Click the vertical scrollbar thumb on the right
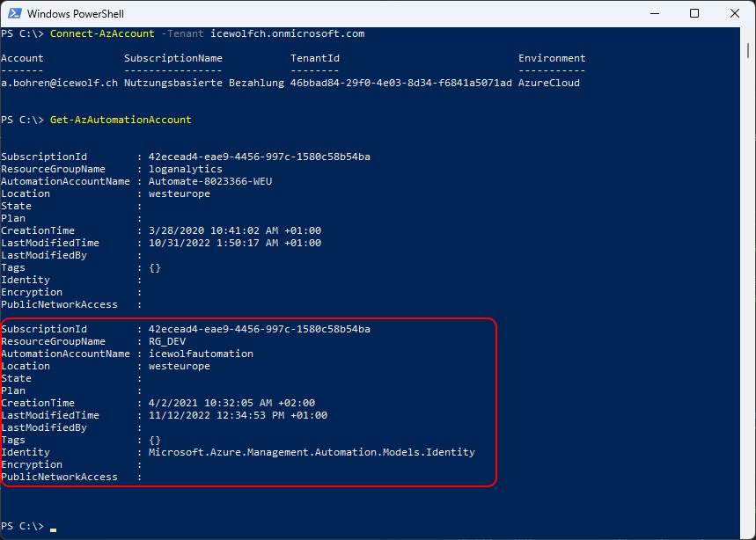Viewport: 756px width, 540px height. pos(748,51)
